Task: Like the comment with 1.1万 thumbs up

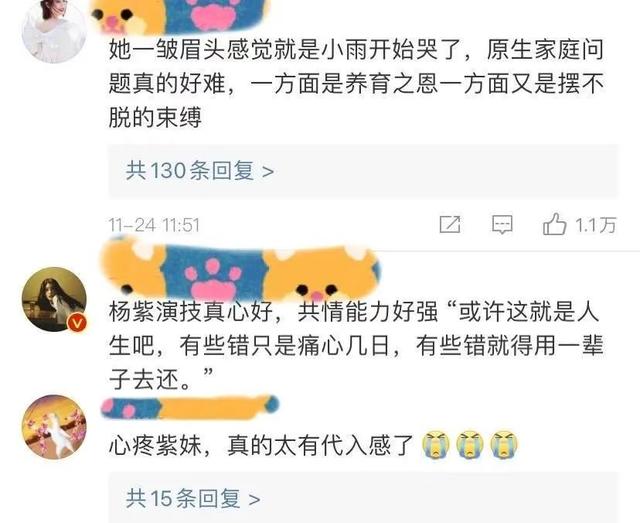Action: 555,224
